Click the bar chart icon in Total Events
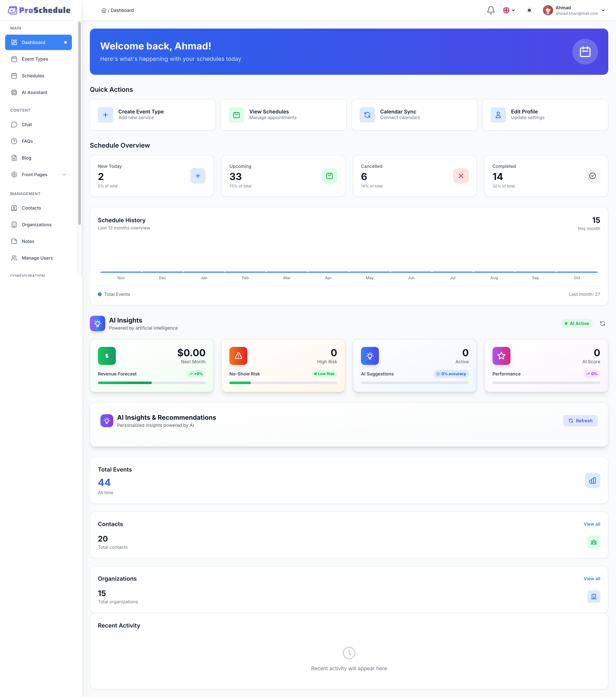The image size is (616, 697). (x=592, y=480)
